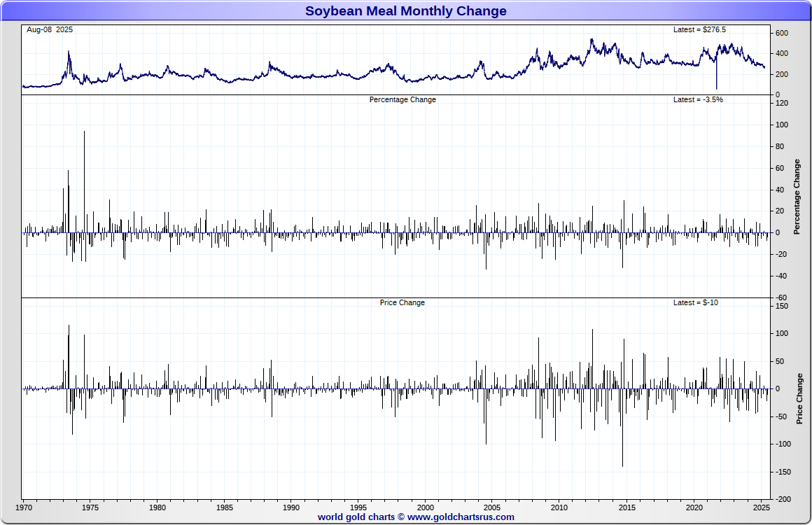812x525 pixels.
Task: Click the 2021 downward price spike in top chart
Action: (717, 73)
